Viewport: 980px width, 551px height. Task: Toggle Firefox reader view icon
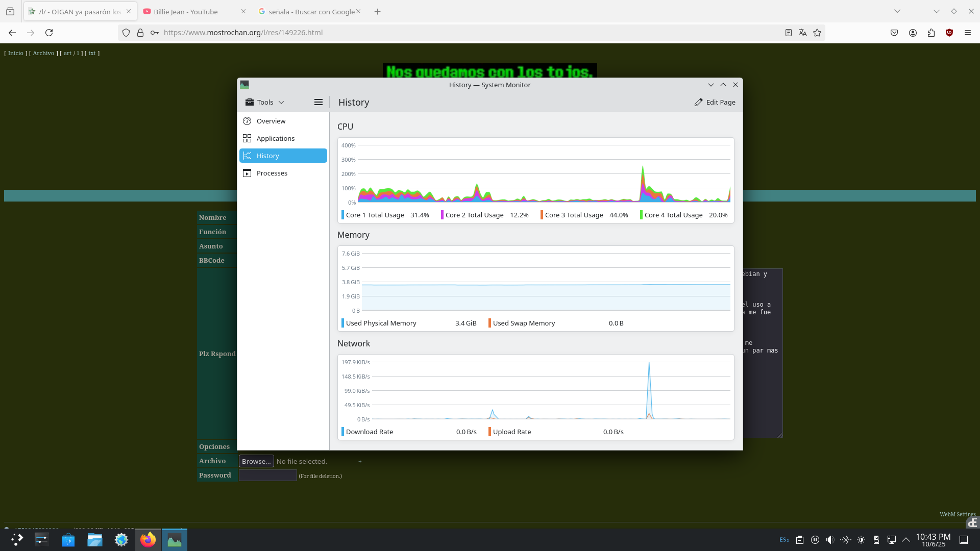click(789, 33)
